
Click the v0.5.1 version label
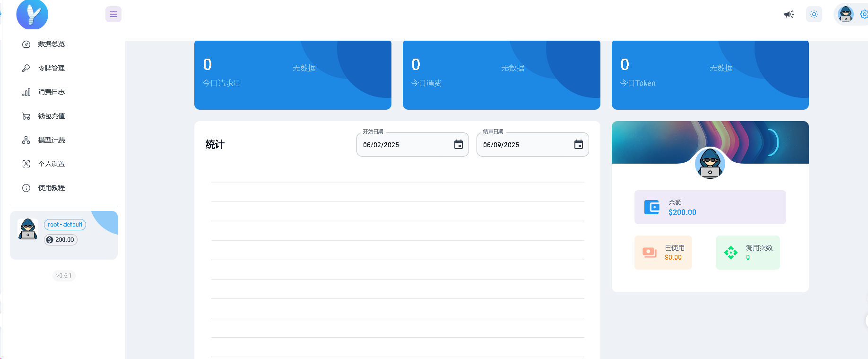64,276
